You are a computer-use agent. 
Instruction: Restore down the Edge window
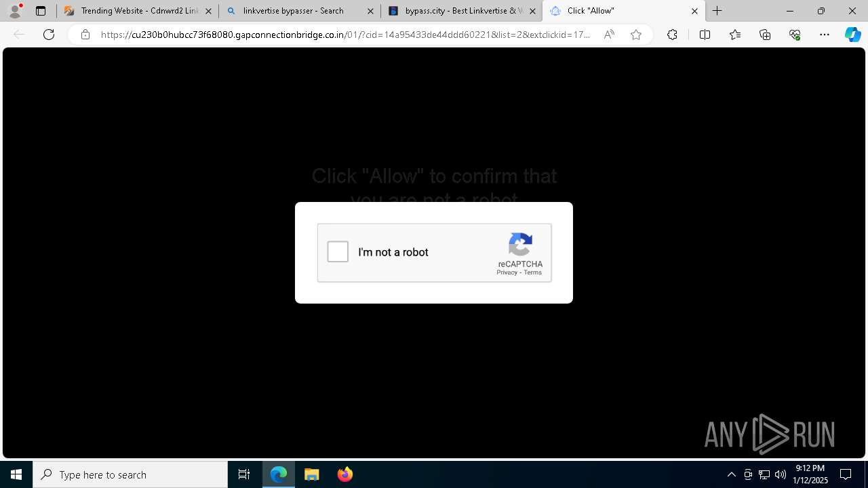(x=821, y=11)
